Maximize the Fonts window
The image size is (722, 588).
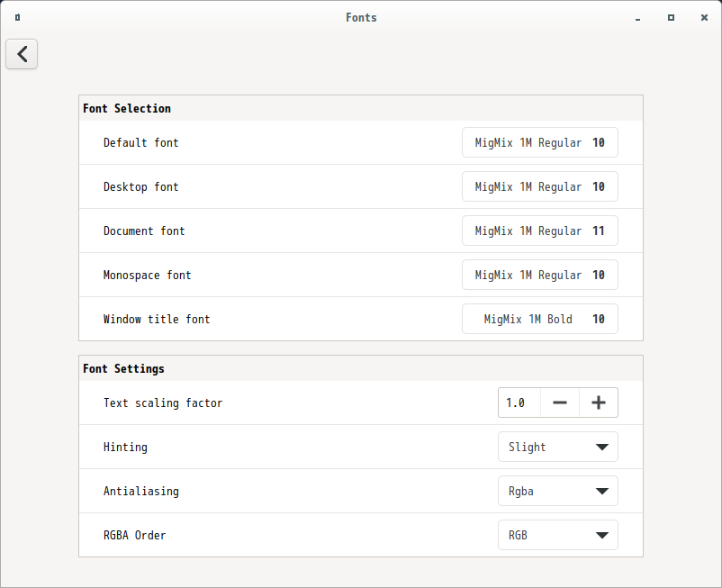tap(671, 17)
